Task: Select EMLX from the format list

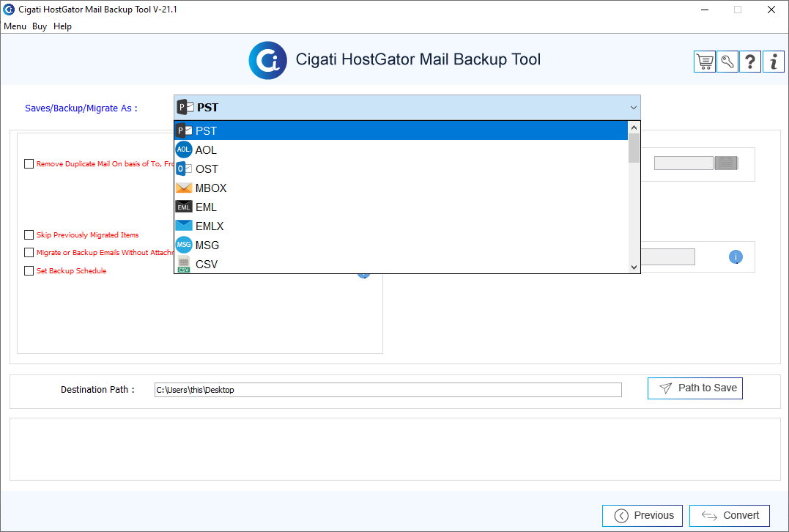Action: pyautogui.click(x=401, y=226)
